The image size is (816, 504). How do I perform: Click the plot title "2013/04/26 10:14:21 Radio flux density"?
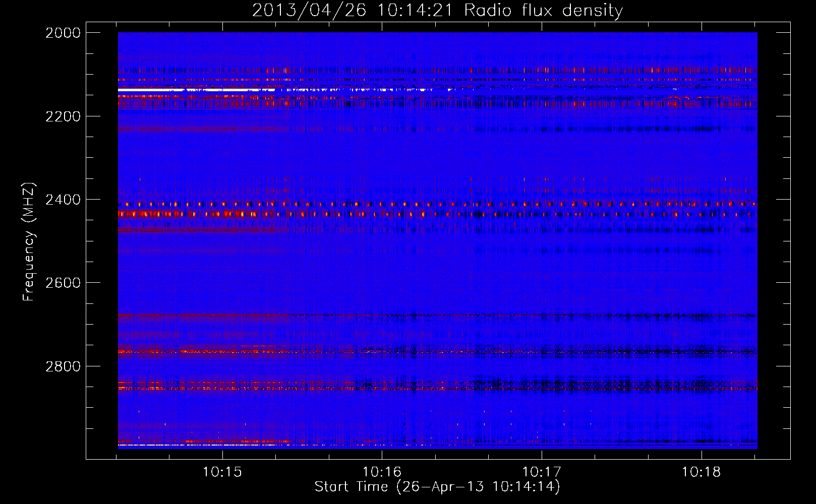tap(437, 11)
